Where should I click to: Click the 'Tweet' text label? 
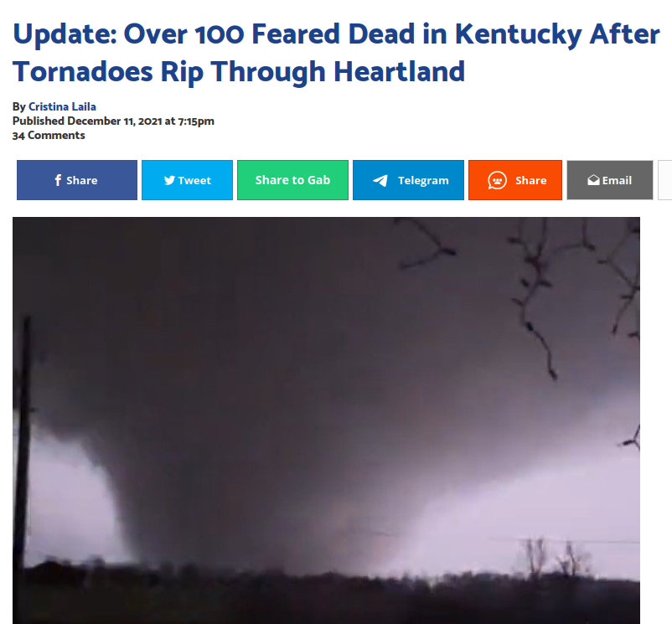[x=194, y=181]
